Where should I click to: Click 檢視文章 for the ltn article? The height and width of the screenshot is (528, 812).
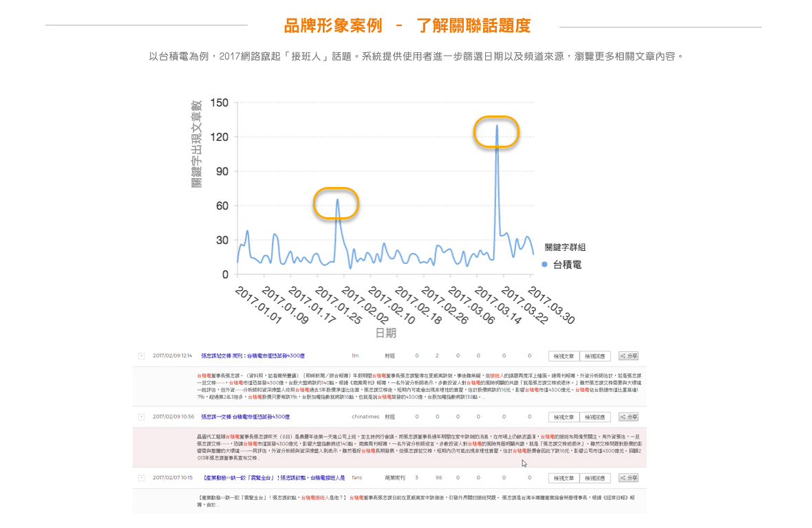(564, 356)
